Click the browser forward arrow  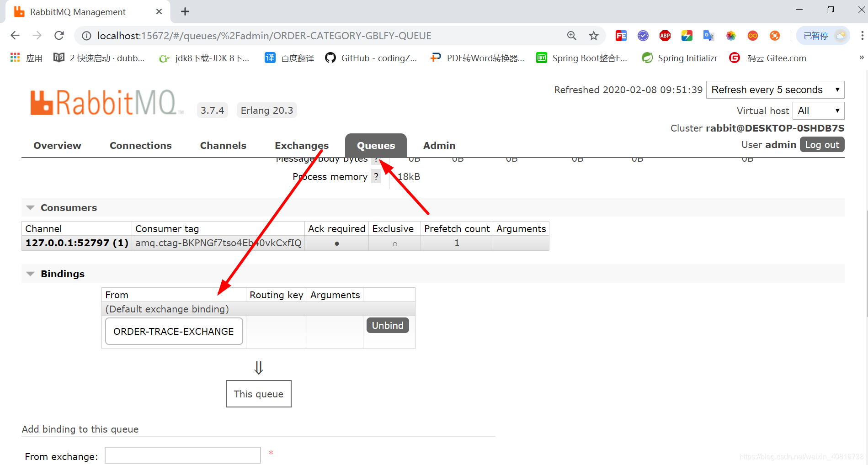(37, 36)
